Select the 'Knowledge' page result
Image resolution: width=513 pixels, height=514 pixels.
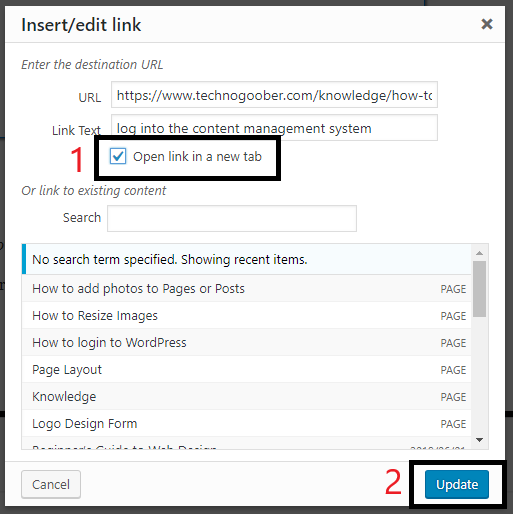point(246,397)
